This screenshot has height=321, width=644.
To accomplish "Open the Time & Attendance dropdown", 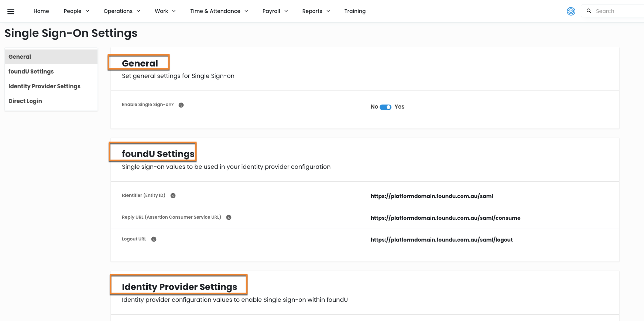I will 219,11.
